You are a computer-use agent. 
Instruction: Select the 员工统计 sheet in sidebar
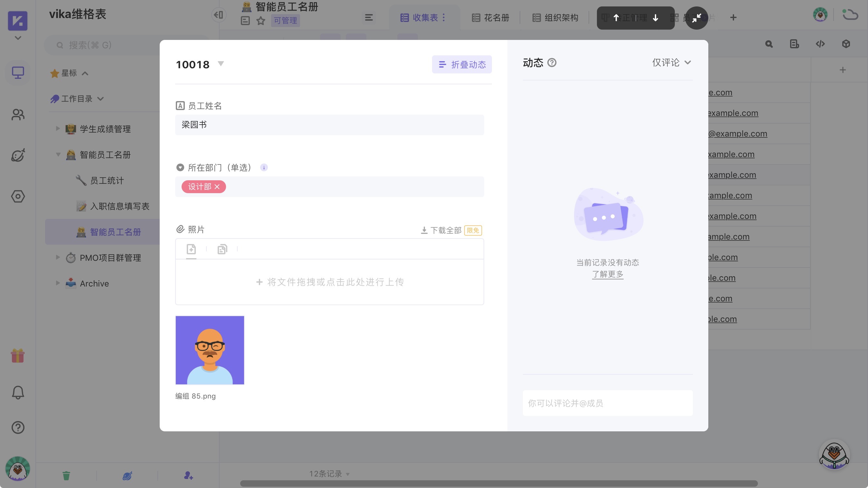pyautogui.click(x=107, y=180)
